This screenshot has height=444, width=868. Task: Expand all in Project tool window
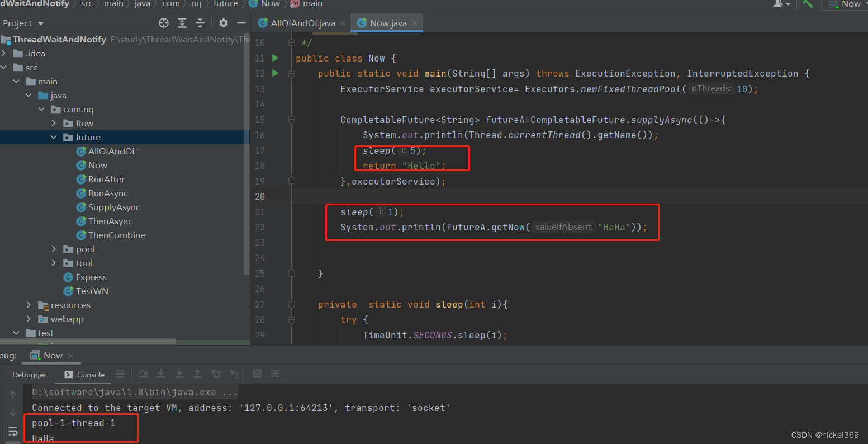click(182, 23)
